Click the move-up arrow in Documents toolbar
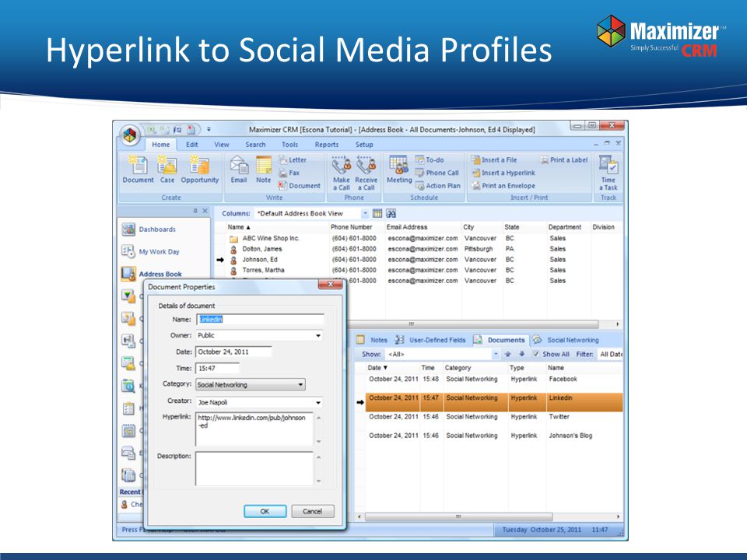This screenshot has width=747, height=560. click(x=508, y=354)
